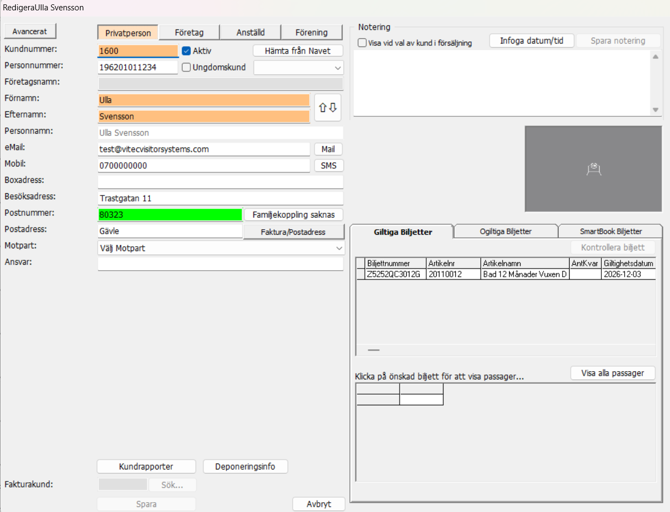Open Deponeringsinfo
670x512 pixels.
[x=245, y=466]
